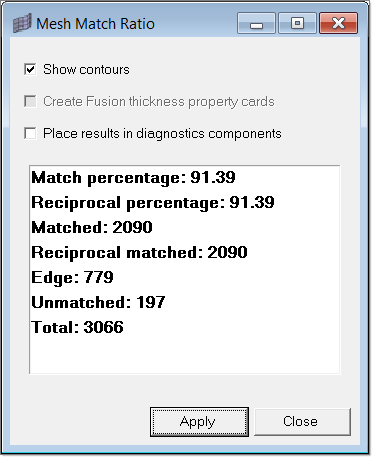Click the Matched: 2090 result line
This screenshot has width=373, height=458.
[x=92, y=227]
